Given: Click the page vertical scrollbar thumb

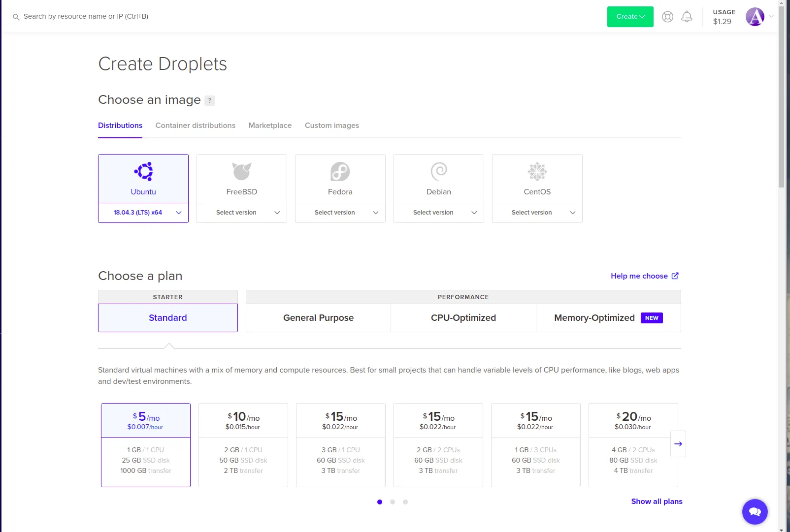Looking at the screenshot, I should pyautogui.click(x=782, y=96).
